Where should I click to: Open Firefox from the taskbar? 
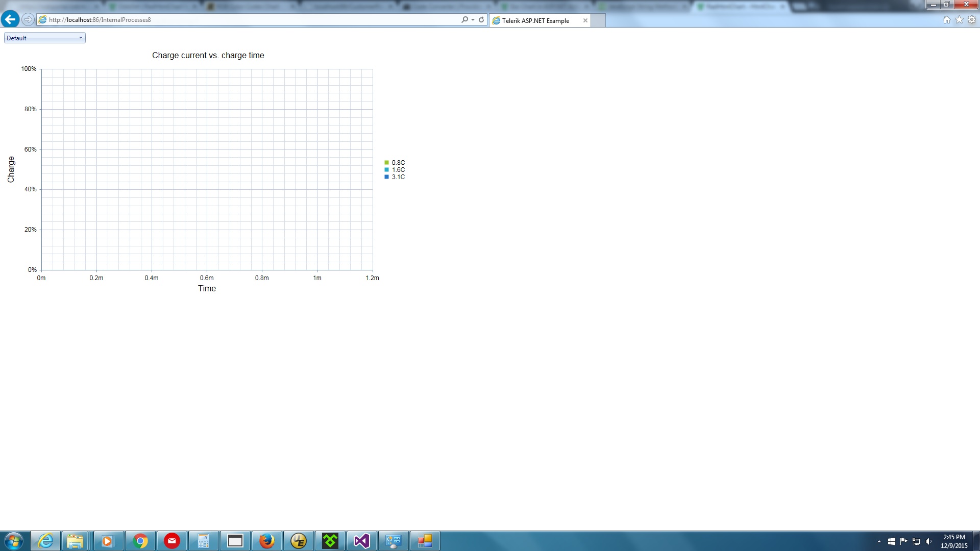[266, 541]
